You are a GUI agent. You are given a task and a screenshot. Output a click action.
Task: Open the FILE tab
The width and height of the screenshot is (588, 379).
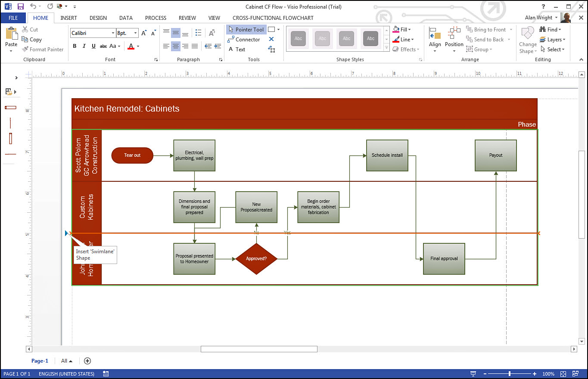tap(13, 18)
